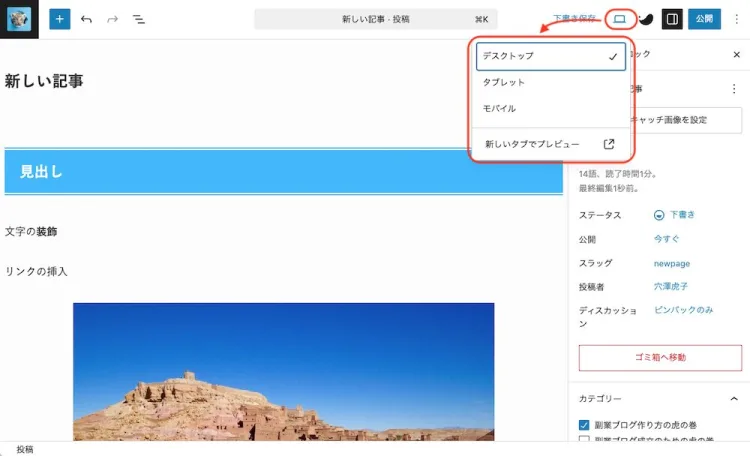Change author 穴澤虎子

coord(671,286)
